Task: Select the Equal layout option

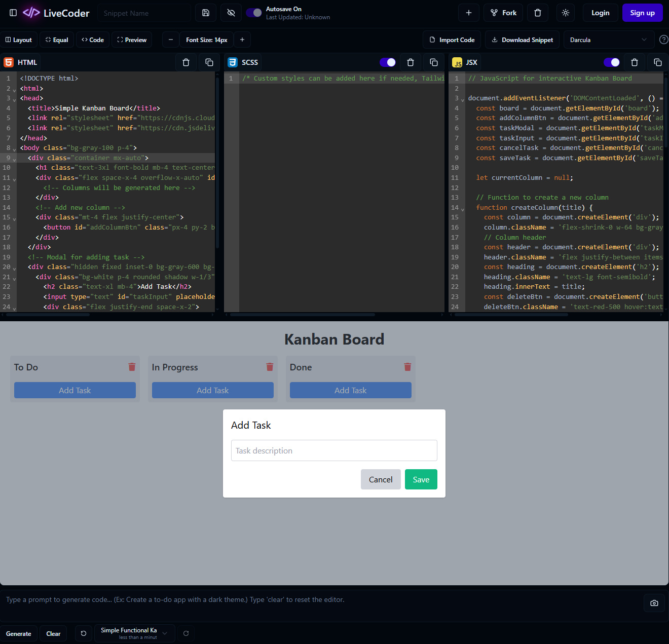Action: click(x=57, y=40)
